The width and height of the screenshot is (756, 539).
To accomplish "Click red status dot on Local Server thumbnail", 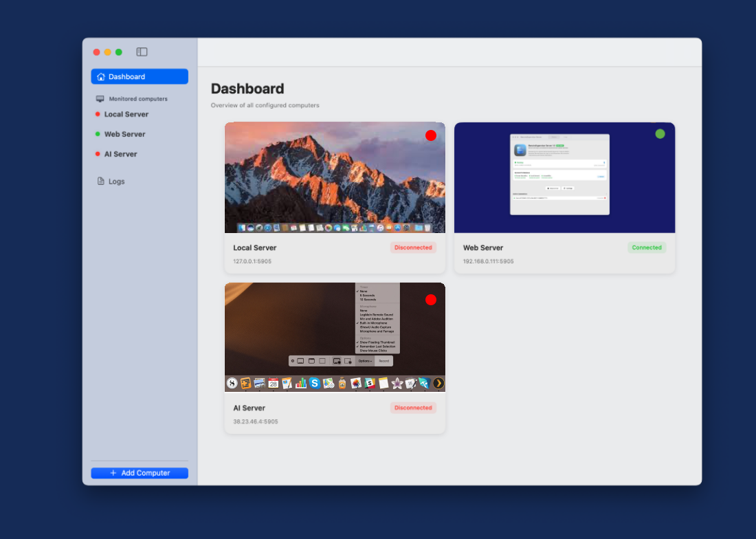I will click(x=431, y=135).
